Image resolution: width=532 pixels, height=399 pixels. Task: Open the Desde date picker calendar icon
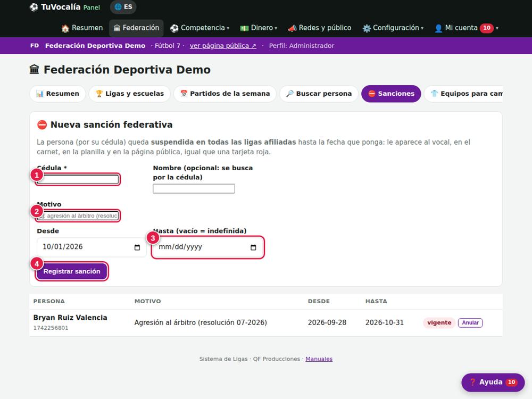click(x=137, y=247)
